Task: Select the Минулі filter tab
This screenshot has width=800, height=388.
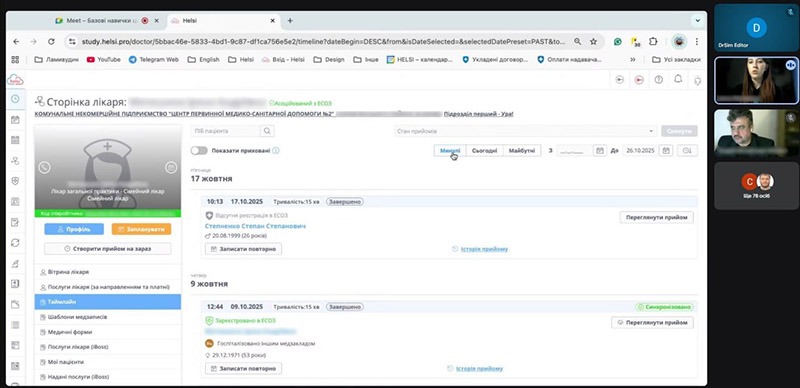Action: click(x=450, y=151)
